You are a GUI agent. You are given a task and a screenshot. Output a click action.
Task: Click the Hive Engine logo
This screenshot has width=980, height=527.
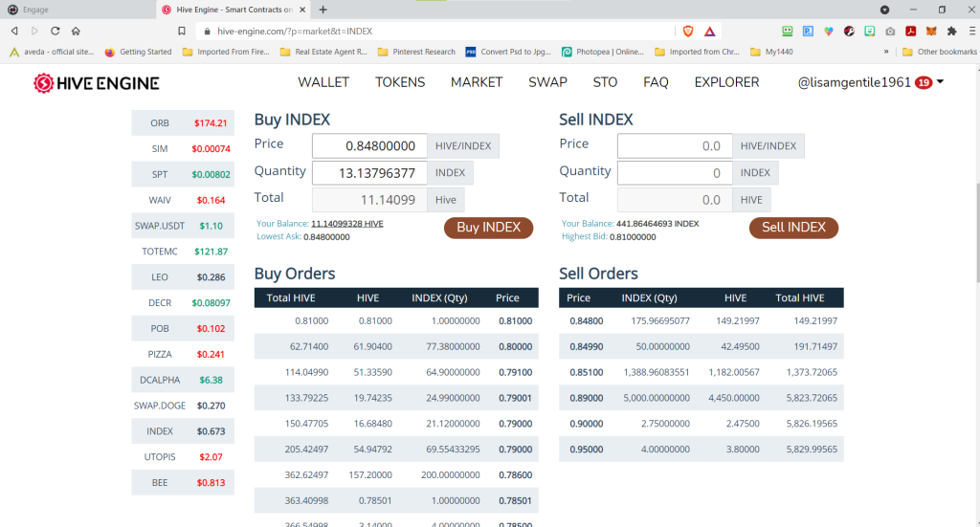(x=97, y=83)
